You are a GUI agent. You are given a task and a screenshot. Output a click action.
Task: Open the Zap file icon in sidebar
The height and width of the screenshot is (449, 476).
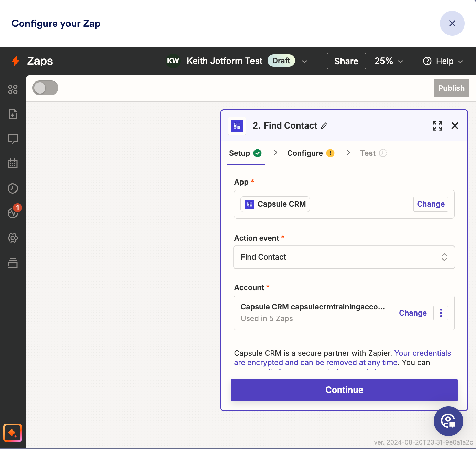pyautogui.click(x=13, y=114)
